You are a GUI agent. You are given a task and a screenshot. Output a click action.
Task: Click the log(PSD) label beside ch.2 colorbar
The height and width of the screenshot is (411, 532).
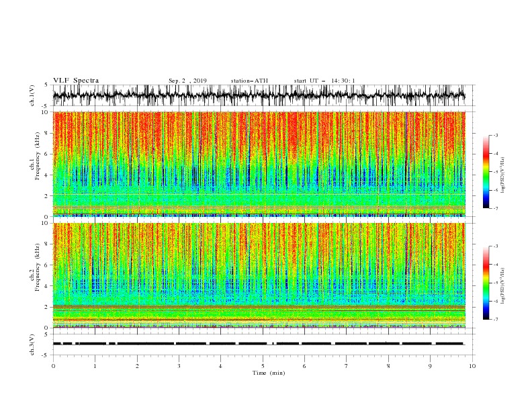pyautogui.click(x=503, y=286)
